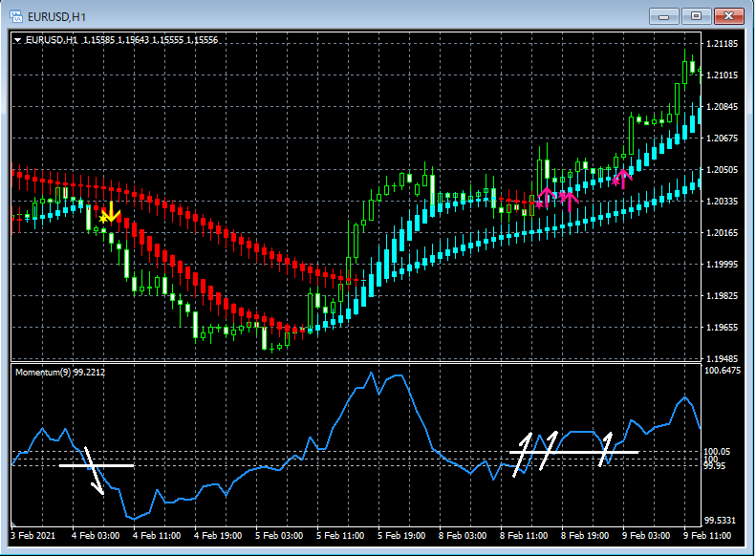
Task: Maximize the EURUSD,H1 chart window
Action: coord(696,15)
